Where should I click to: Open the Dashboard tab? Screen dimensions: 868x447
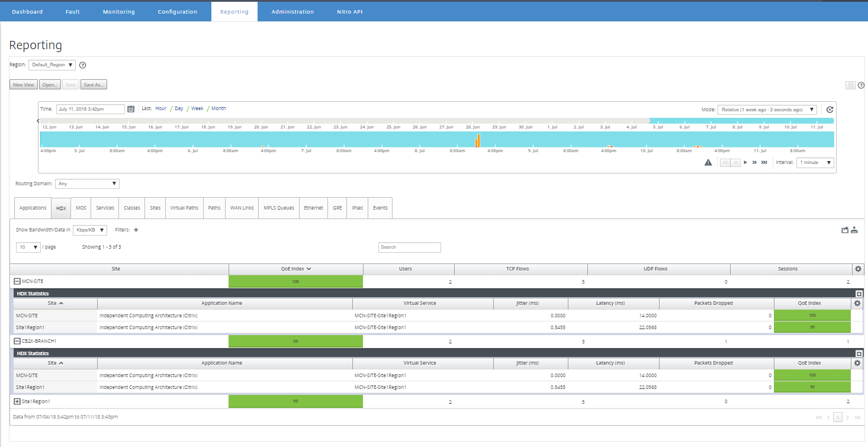click(27, 12)
